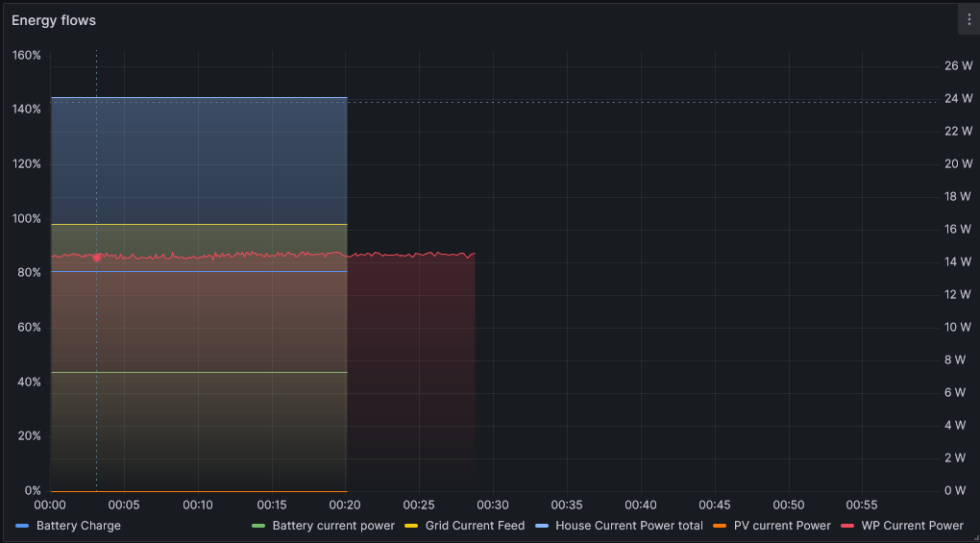Click the 24 W right axis label
The width and height of the screenshot is (980, 543).
958,98
